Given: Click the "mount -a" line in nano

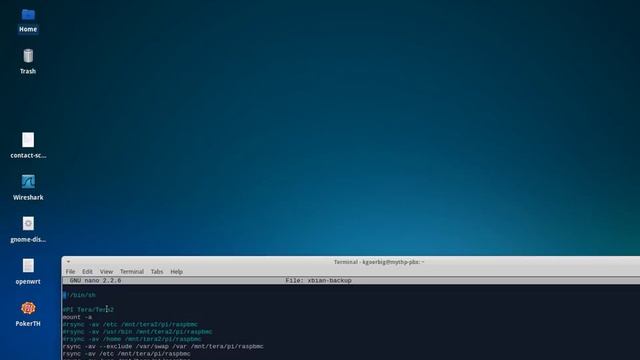Looking at the screenshot, I should [x=77, y=317].
